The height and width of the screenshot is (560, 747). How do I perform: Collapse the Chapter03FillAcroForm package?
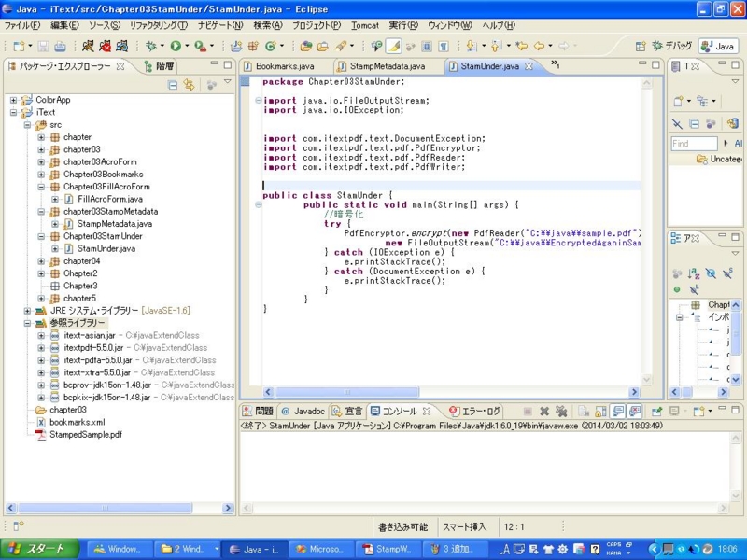click(41, 187)
